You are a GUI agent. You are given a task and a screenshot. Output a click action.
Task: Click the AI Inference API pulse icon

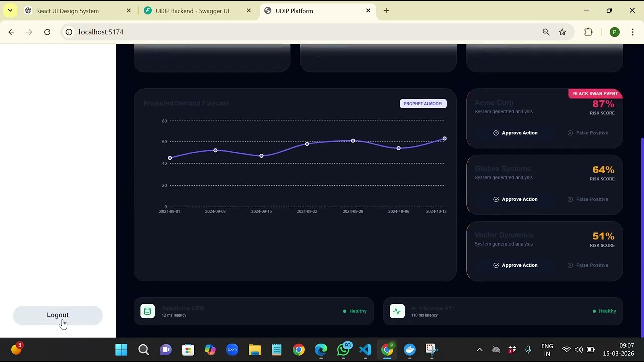pyautogui.click(x=397, y=311)
